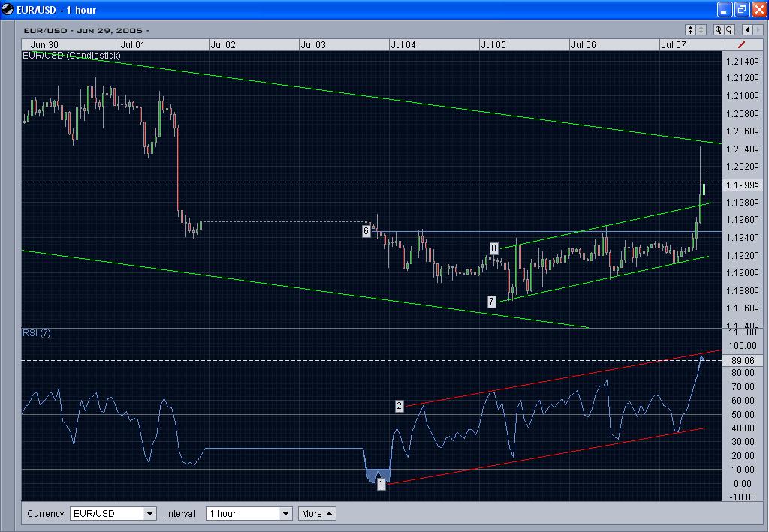Open the Currency dropdown
769x532 pixels.
click(149, 513)
